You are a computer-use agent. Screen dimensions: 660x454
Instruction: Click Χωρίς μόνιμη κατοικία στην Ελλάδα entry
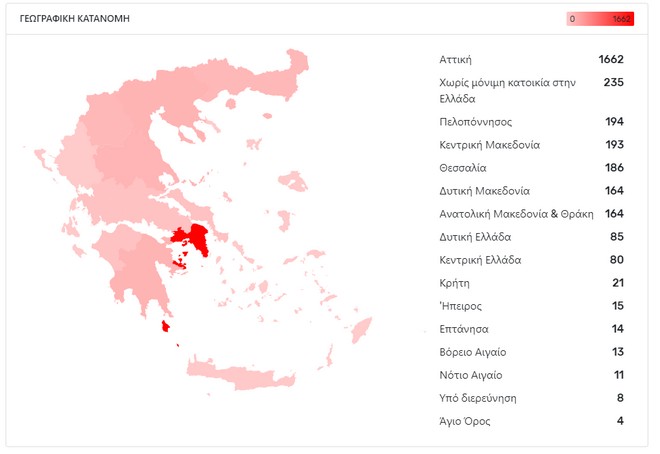pos(507,90)
